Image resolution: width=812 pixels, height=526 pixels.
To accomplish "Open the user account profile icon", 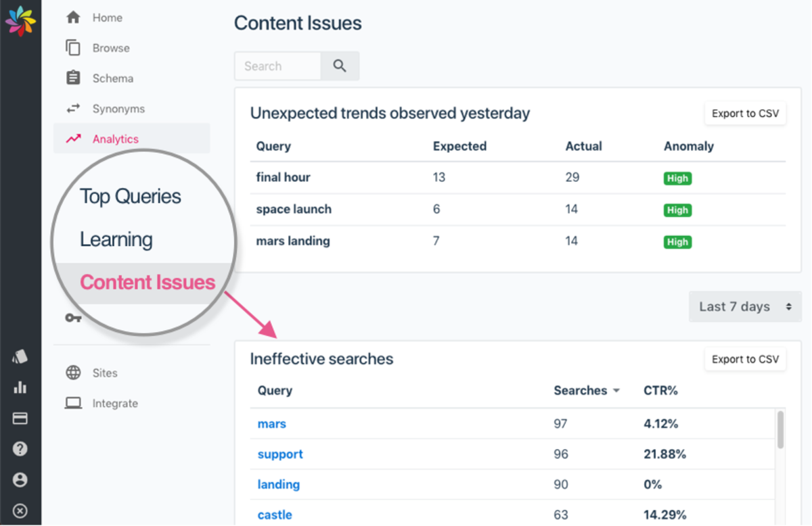I will (x=20, y=479).
